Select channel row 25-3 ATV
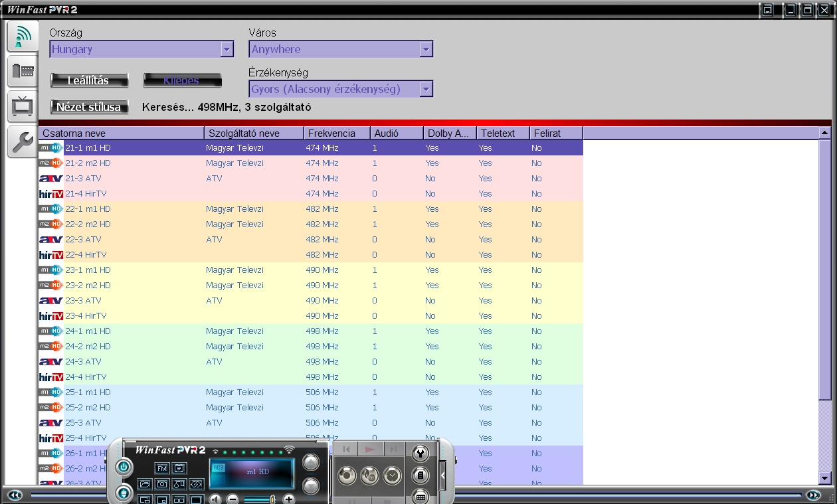The height and width of the screenshot is (504, 837). [x=311, y=422]
